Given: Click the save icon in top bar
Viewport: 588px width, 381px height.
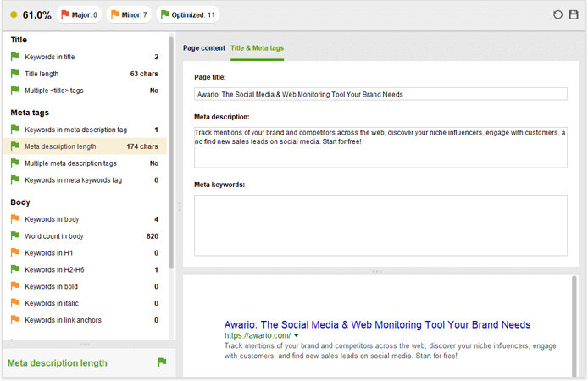Looking at the screenshot, I should [x=574, y=14].
